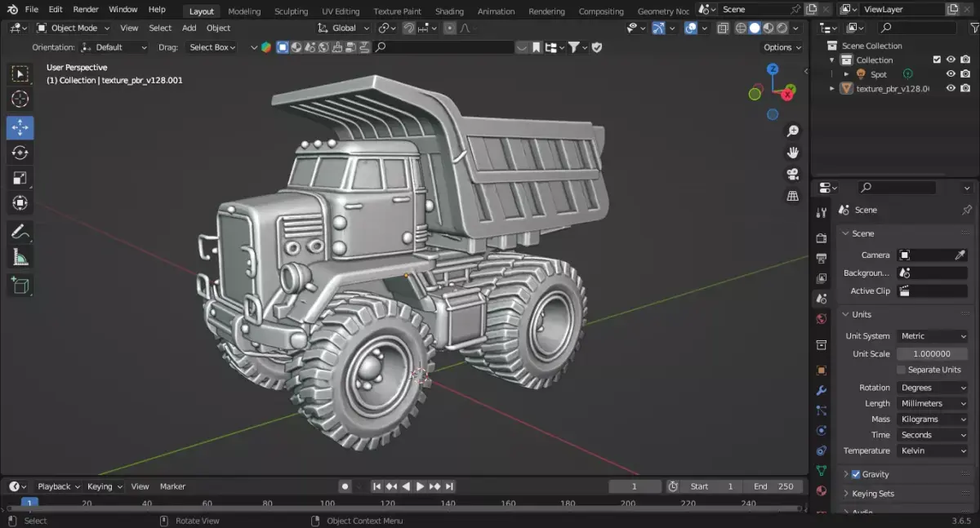Open the Render menu
The image size is (980, 528).
86,9
